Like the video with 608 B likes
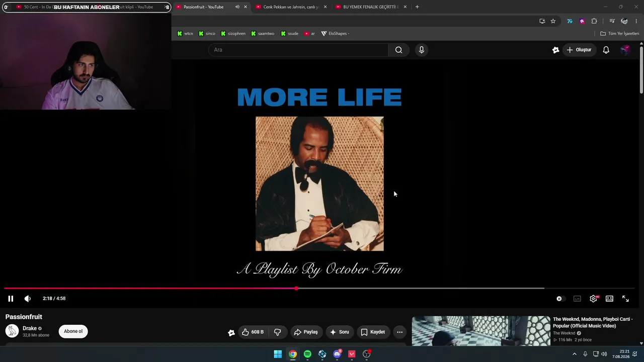This screenshot has height=362, width=644. (253, 332)
